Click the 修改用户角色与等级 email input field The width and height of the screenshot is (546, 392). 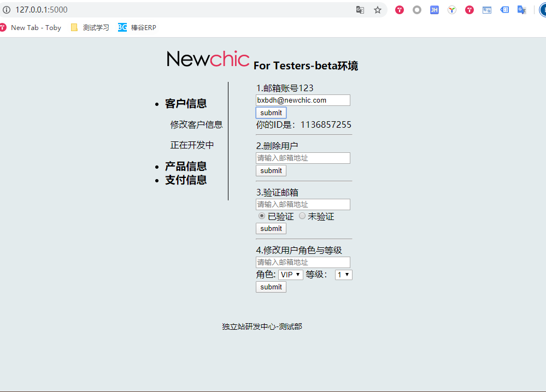click(303, 262)
